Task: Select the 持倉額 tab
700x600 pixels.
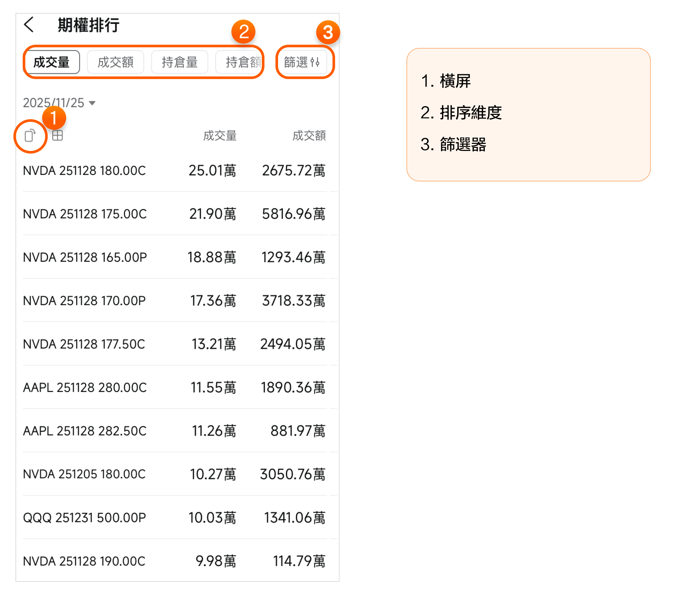Action: pyautogui.click(x=240, y=62)
